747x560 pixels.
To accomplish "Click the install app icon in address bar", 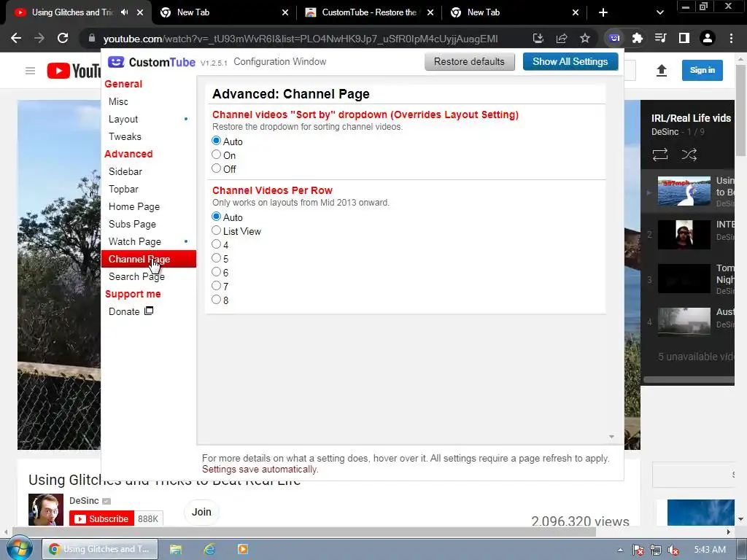I will pyautogui.click(x=538, y=38).
